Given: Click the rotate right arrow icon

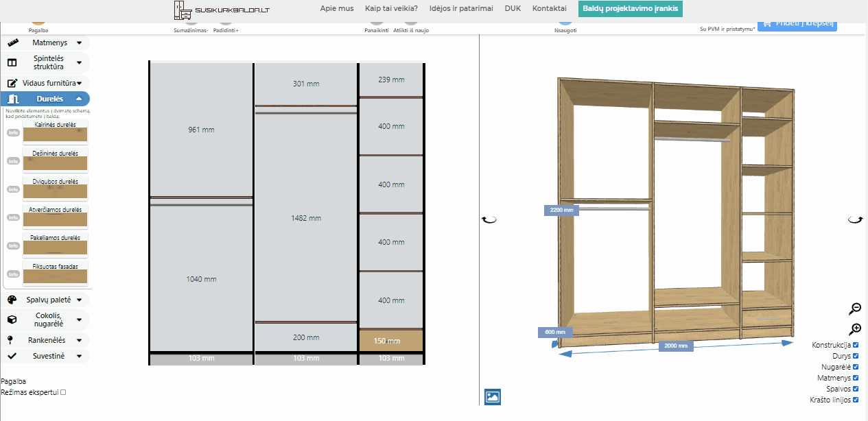Looking at the screenshot, I should pyautogui.click(x=855, y=219).
